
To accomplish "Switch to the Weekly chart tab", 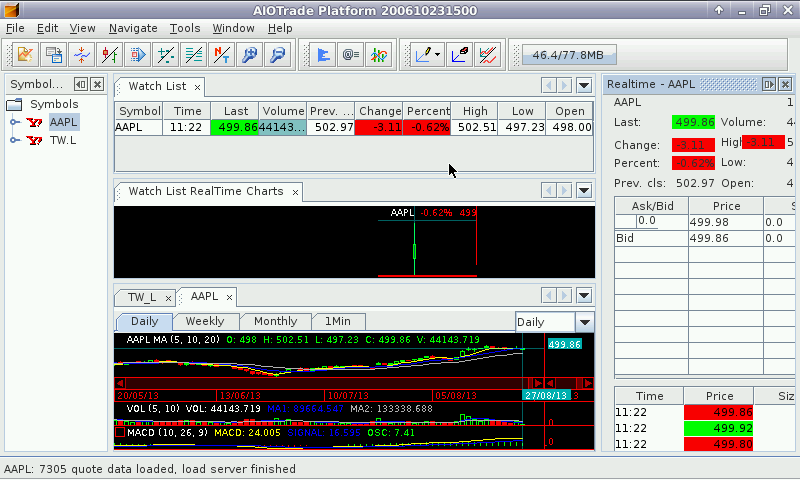I will [x=205, y=321].
